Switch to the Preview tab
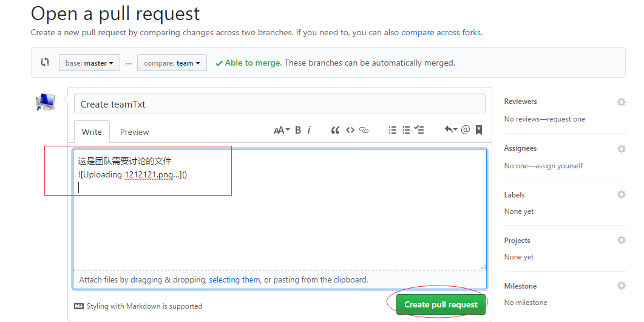The image size is (644, 322). (x=134, y=132)
